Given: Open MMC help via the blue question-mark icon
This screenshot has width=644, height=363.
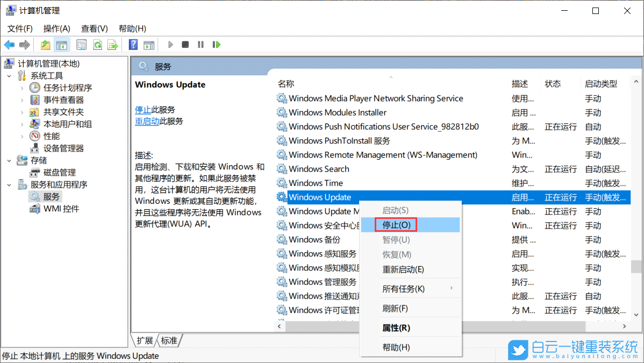Looking at the screenshot, I should (x=133, y=45).
